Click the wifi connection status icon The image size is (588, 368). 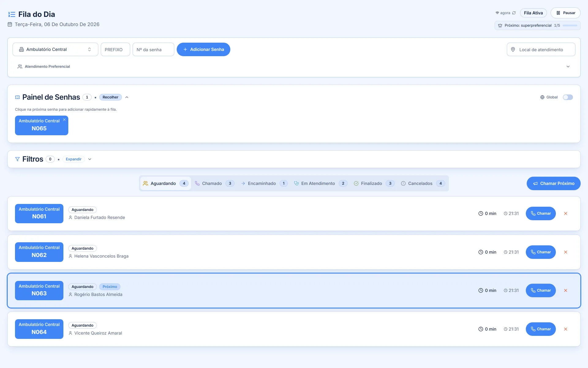coord(497,13)
